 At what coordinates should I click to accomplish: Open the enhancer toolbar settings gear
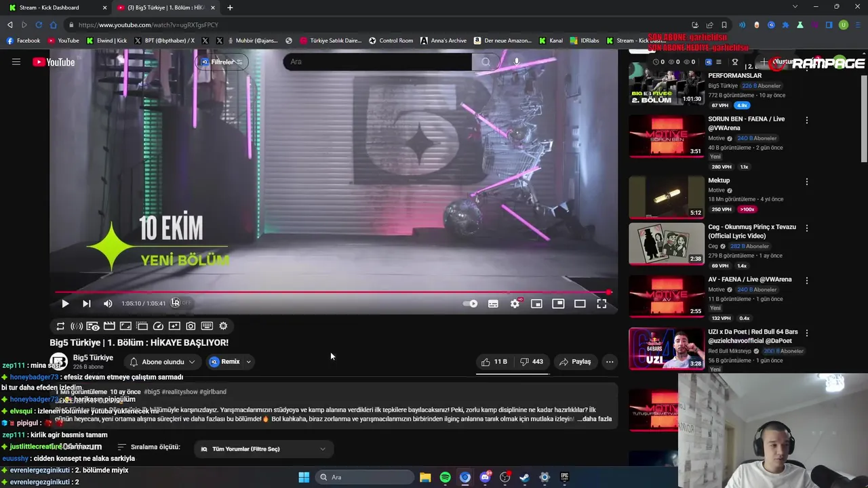coord(223,326)
